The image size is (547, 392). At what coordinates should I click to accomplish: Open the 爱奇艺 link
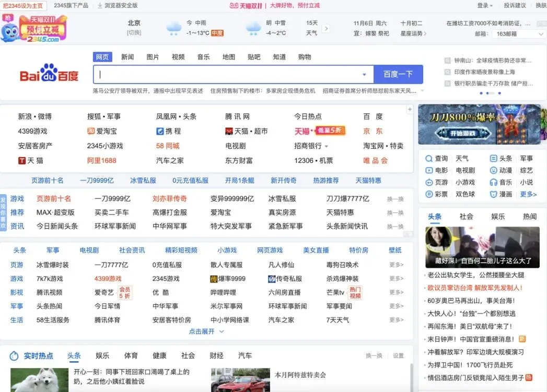click(x=104, y=292)
